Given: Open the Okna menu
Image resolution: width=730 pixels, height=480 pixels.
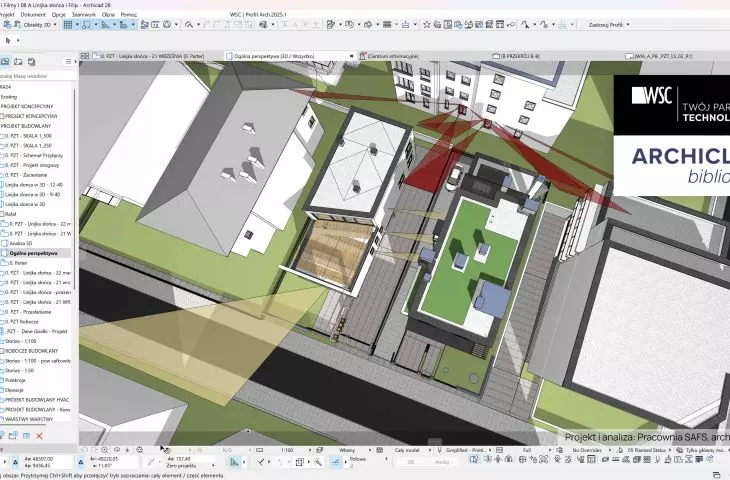Looking at the screenshot, I should click(x=108, y=14).
